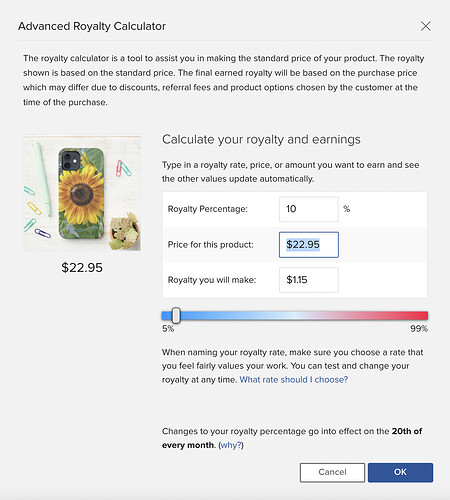Screen dimensions: 450x500
Task: Click the $22.95 price under the product image
Action: click(x=82, y=268)
